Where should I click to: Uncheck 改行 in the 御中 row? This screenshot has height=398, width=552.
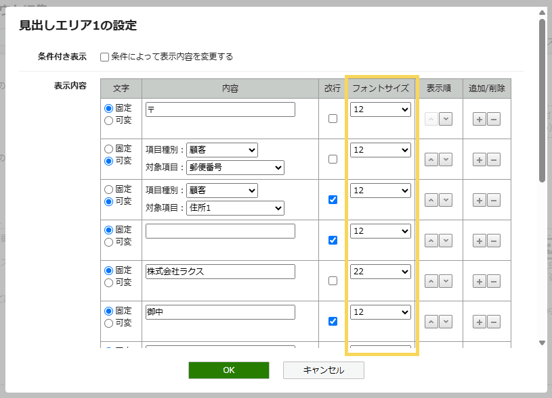coord(332,321)
